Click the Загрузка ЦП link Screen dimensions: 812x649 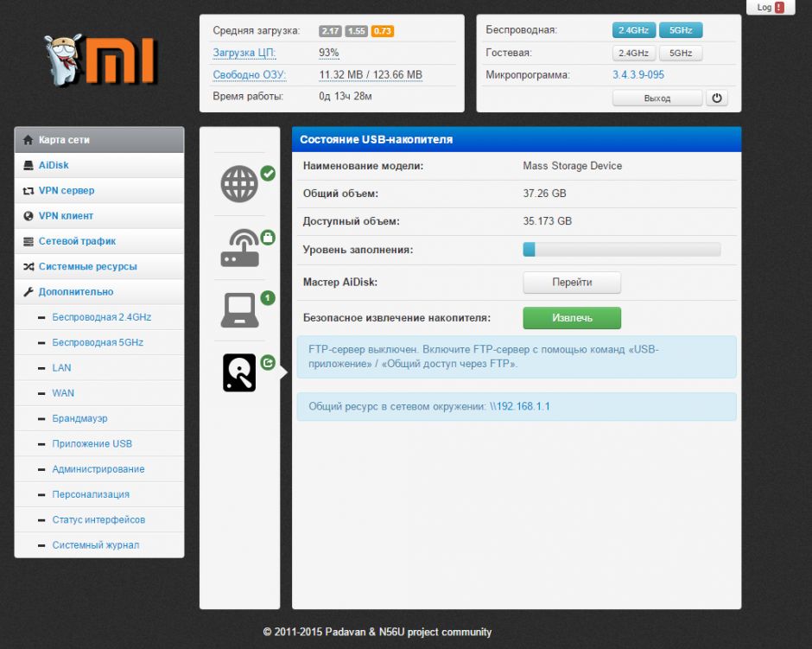(x=244, y=53)
